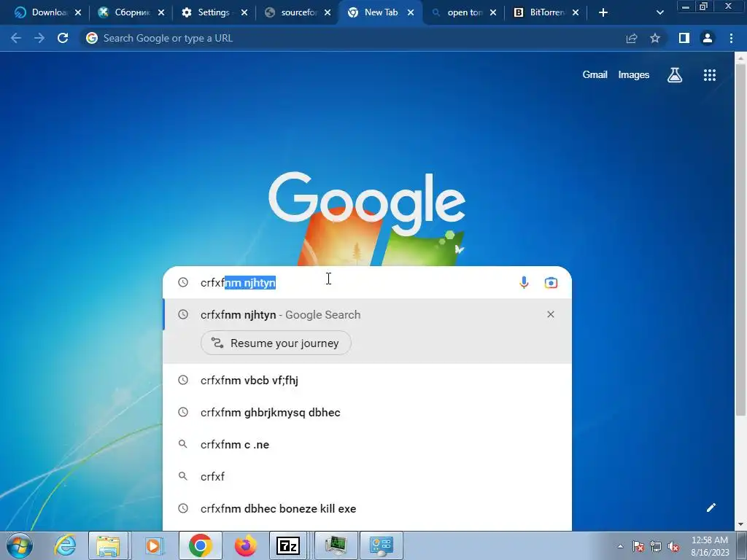The width and height of the screenshot is (747, 560).
Task: Open the Chrome taskbar button
Action: pos(201,545)
